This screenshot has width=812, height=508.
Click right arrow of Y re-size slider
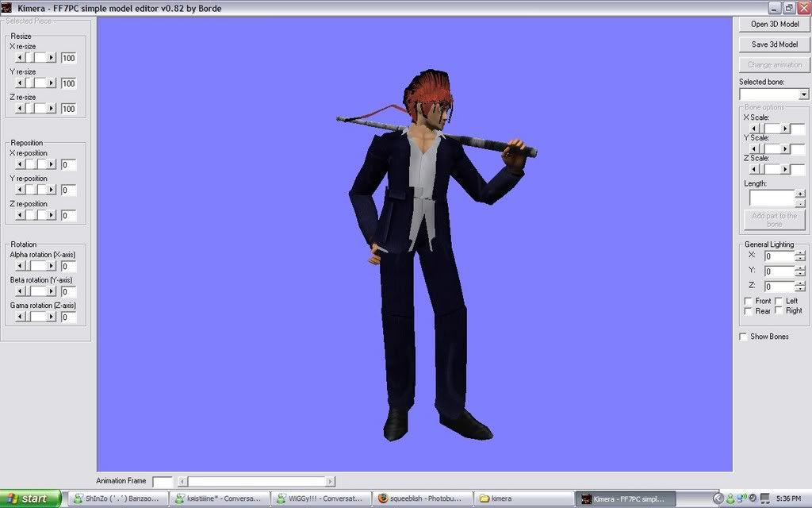51,83
